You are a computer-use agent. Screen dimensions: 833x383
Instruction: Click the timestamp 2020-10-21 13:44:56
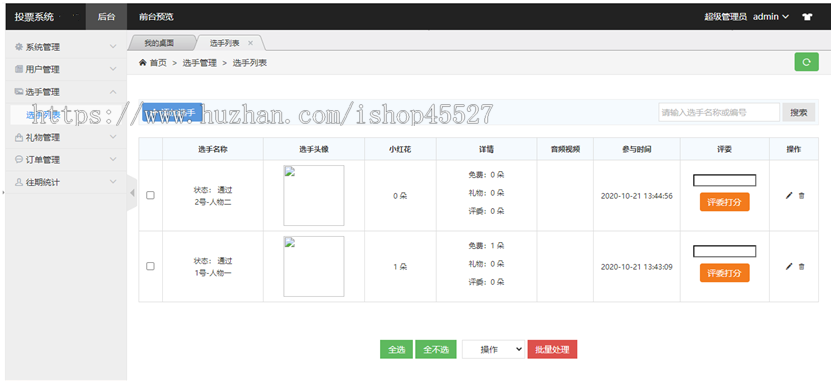[x=636, y=195]
